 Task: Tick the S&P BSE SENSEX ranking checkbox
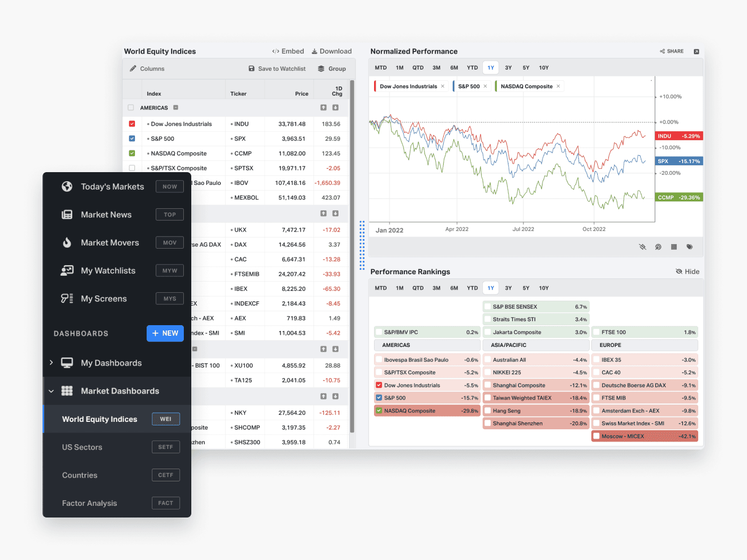tap(487, 307)
